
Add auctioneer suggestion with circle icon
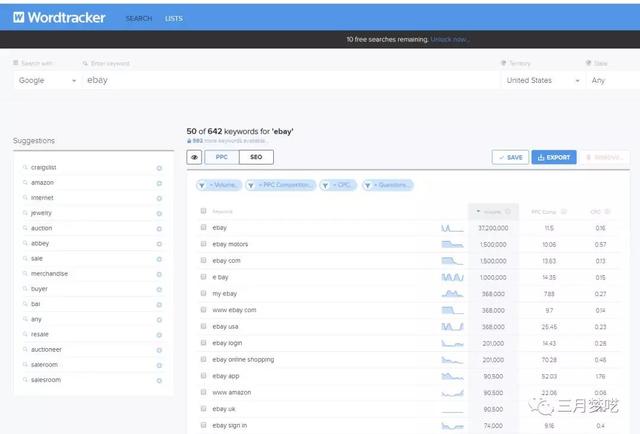pos(159,350)
